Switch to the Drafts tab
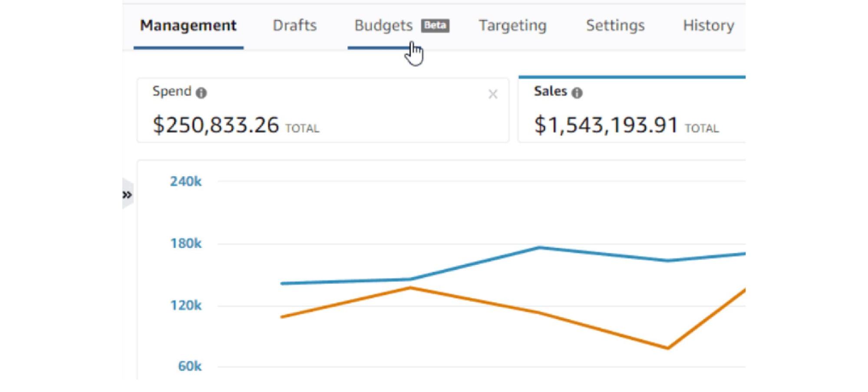The height and width of the screenshot is (392, 868). [294, 25]
